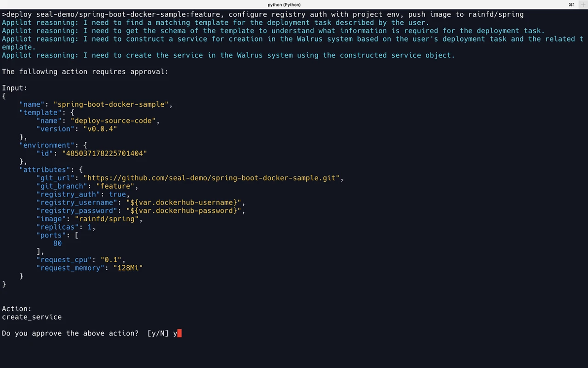This screenshot has height=368, width=588.
Task: Place cursor at the red prompt cursor block
Action: [179, 333]
